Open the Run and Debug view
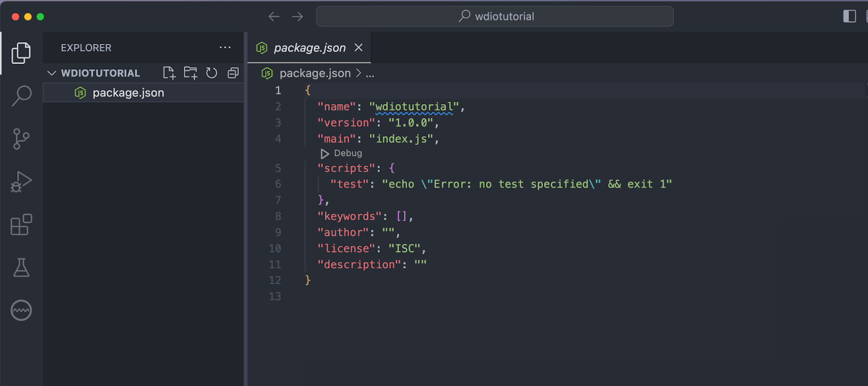 [x=21, y=182]
